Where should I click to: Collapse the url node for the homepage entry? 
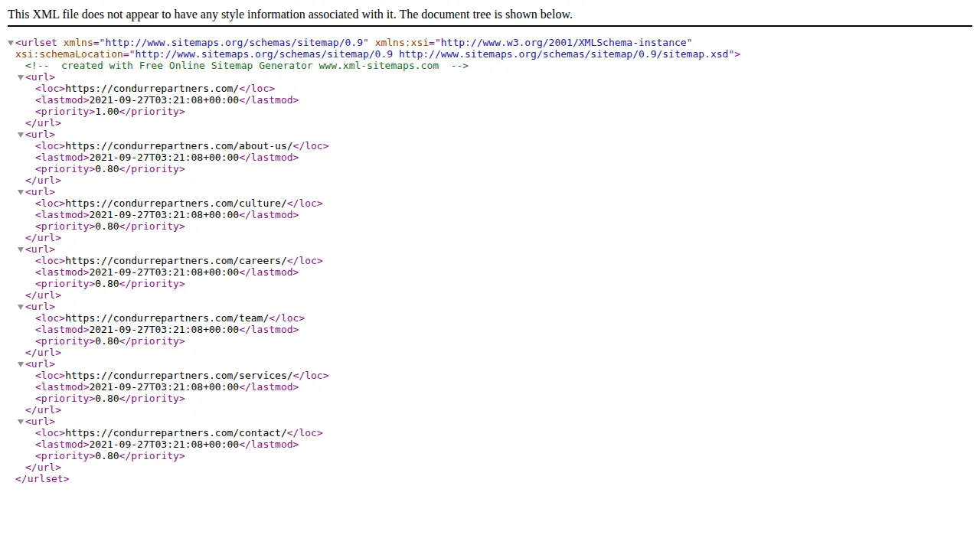coord(21,77)
